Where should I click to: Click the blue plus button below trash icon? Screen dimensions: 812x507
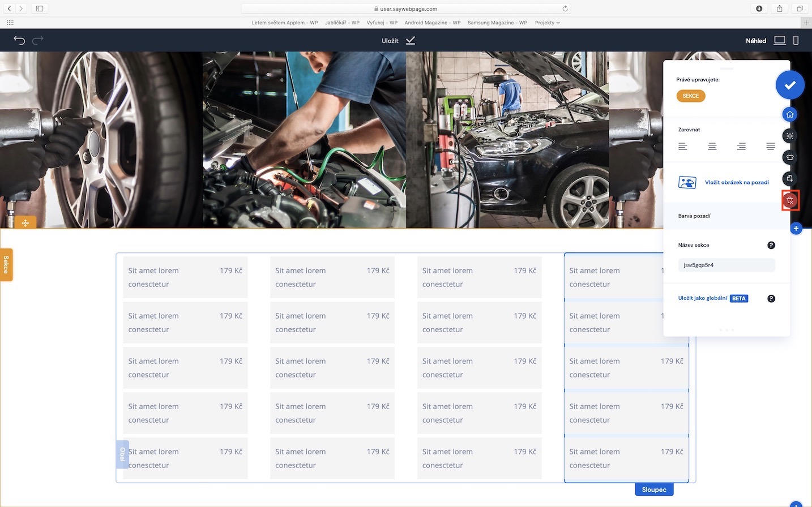pos(796,229)
